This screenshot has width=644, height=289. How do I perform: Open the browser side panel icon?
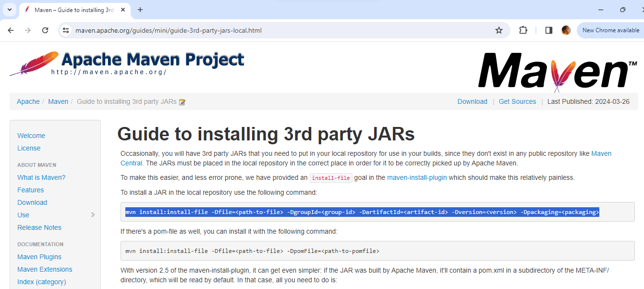[x=548, y=30]
